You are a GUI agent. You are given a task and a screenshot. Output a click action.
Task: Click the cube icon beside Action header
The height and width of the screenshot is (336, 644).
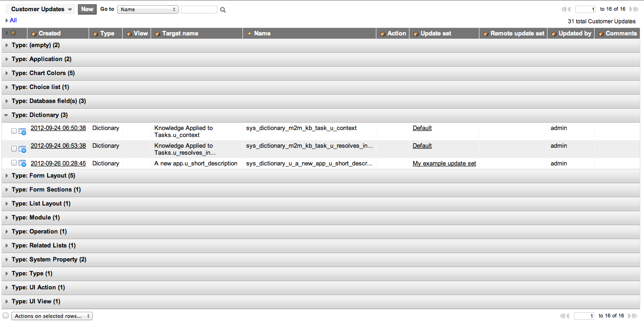(383, 34)
